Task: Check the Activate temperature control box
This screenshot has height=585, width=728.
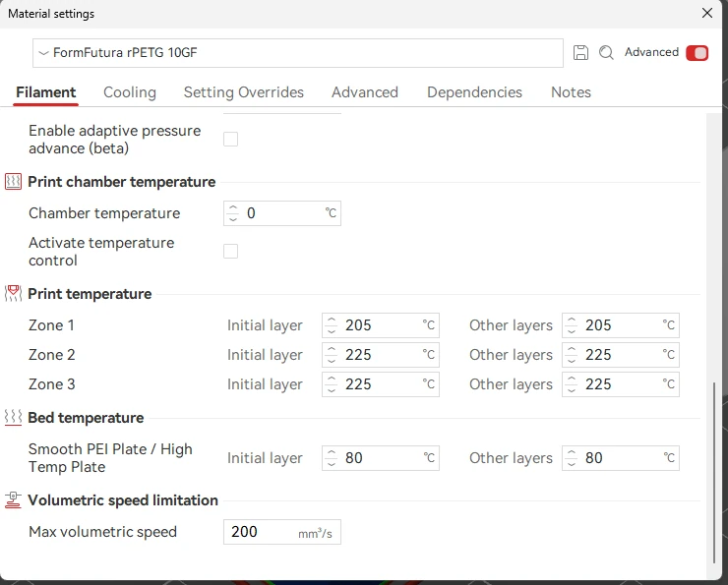Action: point(231,252)
